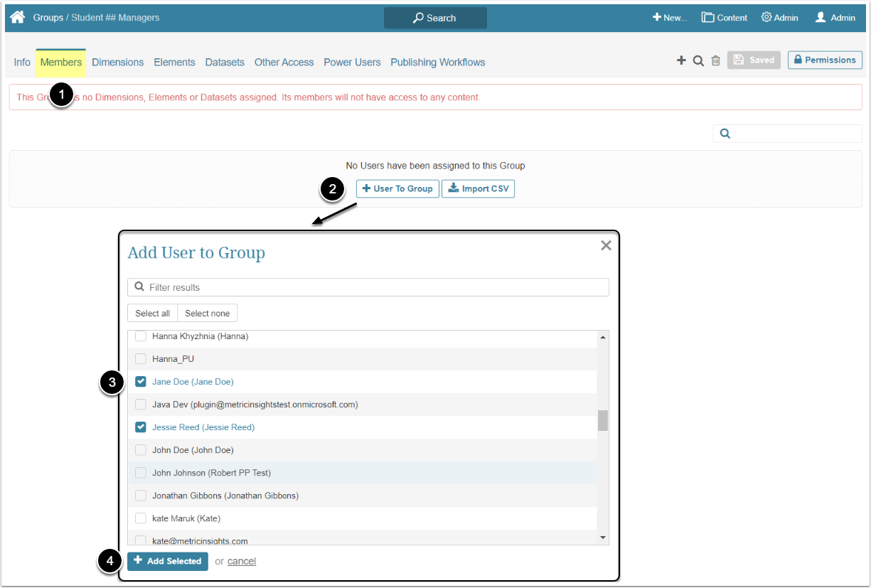Open the New... dropdown in header
871x588 pixels.
tap(670, 18)
